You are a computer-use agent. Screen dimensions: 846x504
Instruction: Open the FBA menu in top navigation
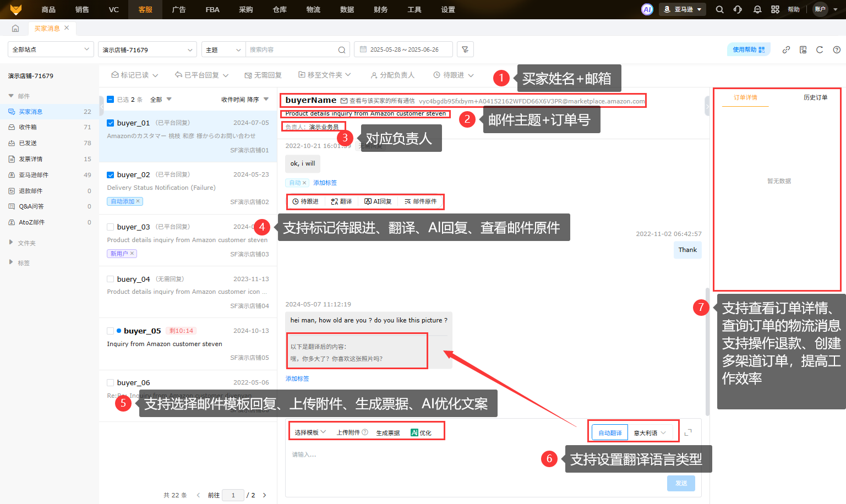212,9
